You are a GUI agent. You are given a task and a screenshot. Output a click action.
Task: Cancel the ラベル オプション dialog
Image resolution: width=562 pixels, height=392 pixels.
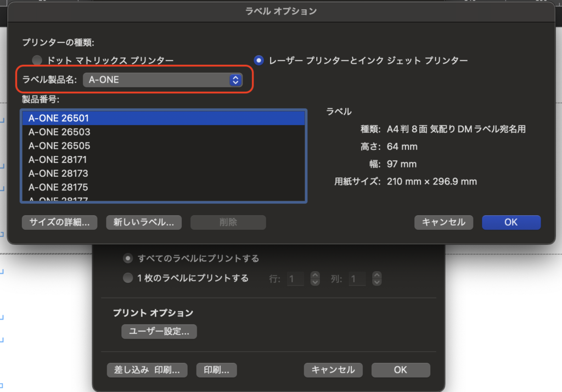click(x=443, y=222)
